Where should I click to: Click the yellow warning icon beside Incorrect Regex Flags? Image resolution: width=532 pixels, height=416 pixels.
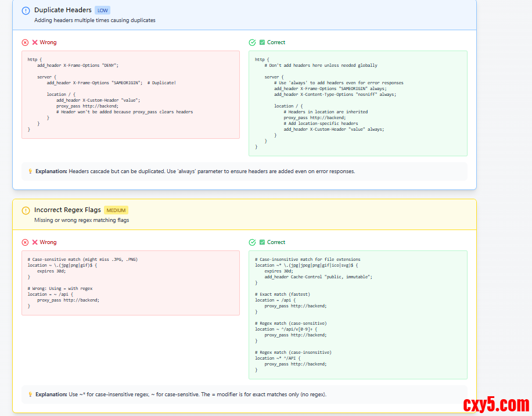click(26, 210)
